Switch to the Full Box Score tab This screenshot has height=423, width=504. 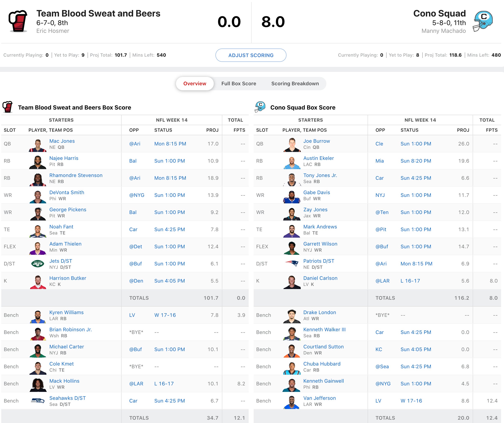[x=239, y=84]
